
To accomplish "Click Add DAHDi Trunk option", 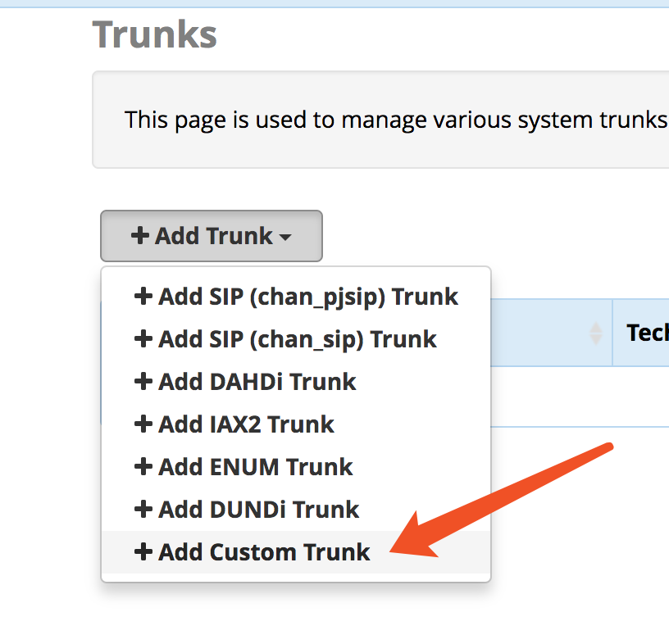I will 296,382.
